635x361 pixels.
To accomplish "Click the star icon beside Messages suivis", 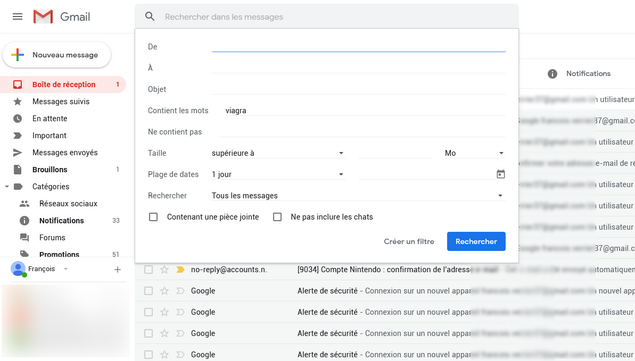I will [17, 101].
